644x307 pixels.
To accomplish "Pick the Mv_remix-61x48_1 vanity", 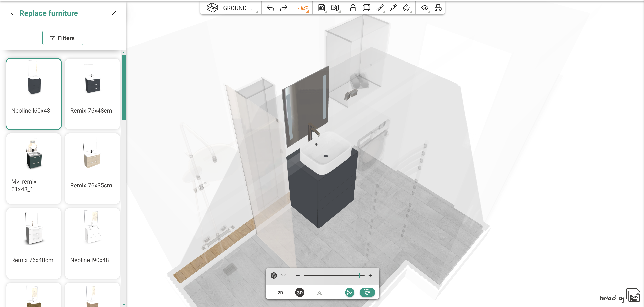I will point(34,168).
